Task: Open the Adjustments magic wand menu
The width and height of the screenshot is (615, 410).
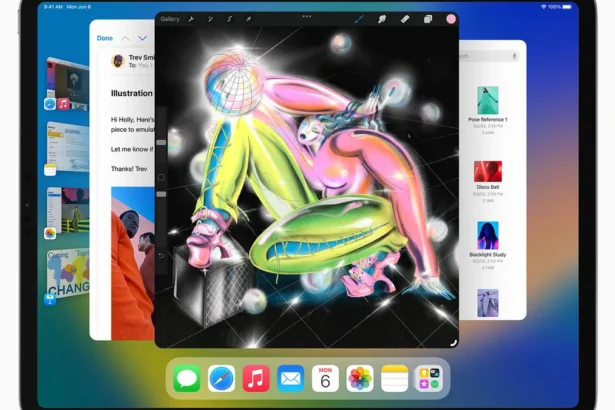Action: tap(211, 19)
